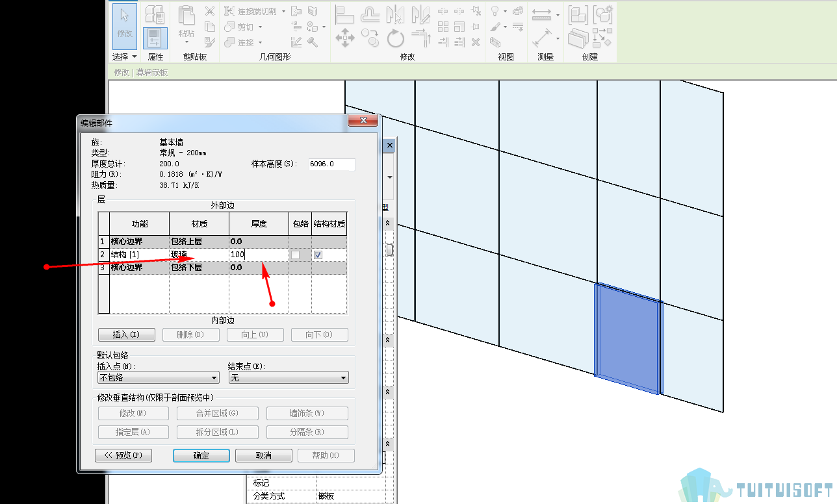Click the Rotate tool icon
Viewport: 837px width, 504px height.
pos(396,38)
